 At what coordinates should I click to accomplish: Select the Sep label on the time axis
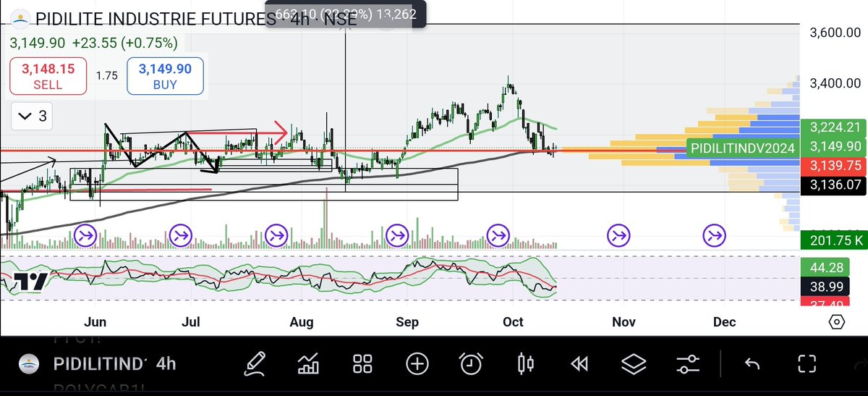point(407,322)
